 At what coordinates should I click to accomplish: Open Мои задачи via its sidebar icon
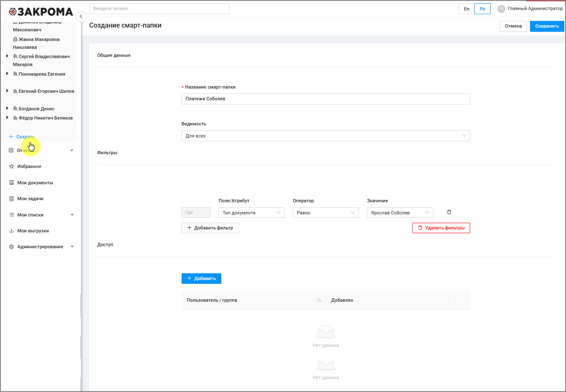point(11,199)
